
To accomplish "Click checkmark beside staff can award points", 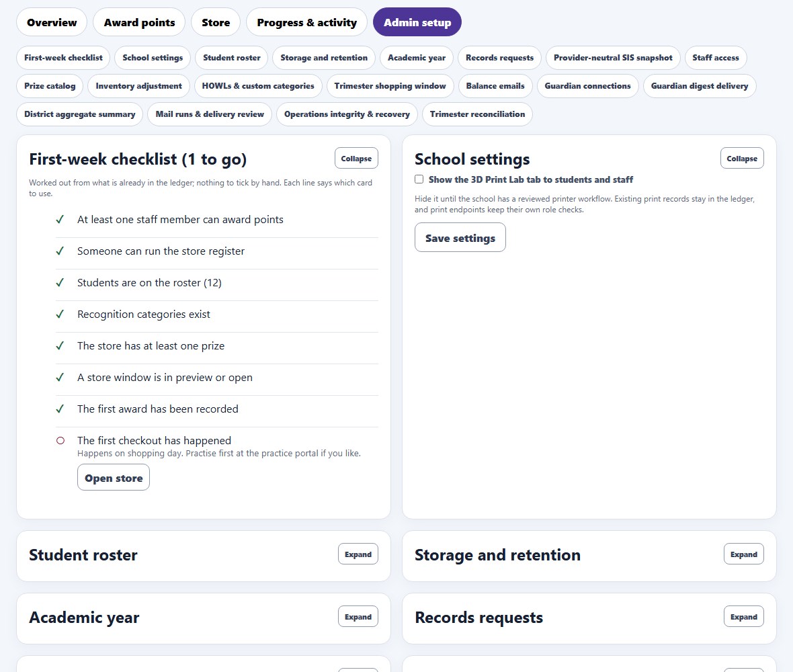I will coord(60,220).
